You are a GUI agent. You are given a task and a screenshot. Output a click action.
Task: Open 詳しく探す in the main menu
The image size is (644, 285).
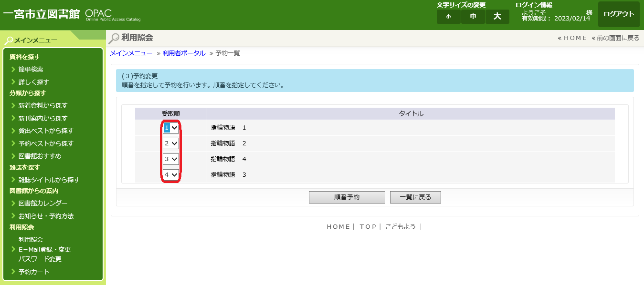click(34, 82)
